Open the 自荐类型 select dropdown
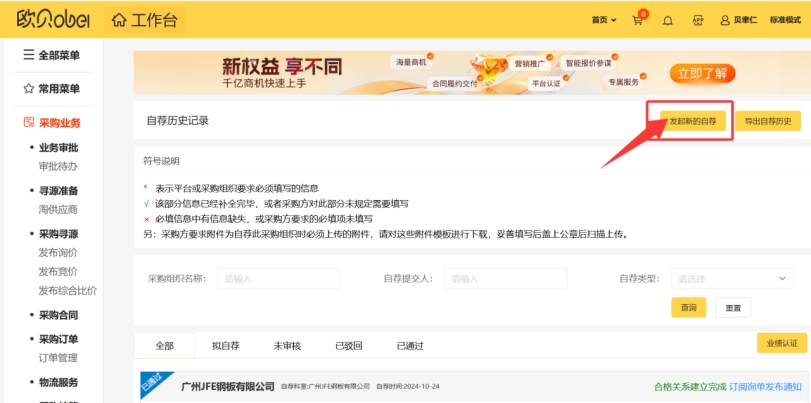The width and height of the screenshot is (811, 403). point(732,278)
